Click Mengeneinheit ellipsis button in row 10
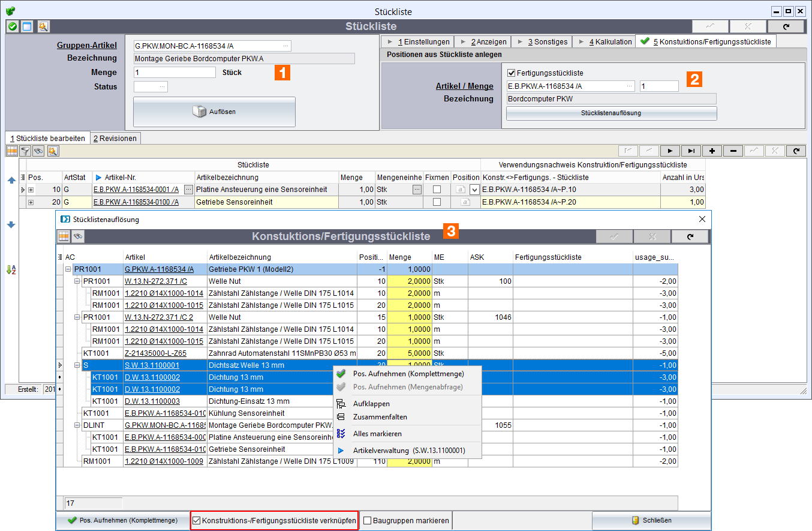 pos(416,190)
